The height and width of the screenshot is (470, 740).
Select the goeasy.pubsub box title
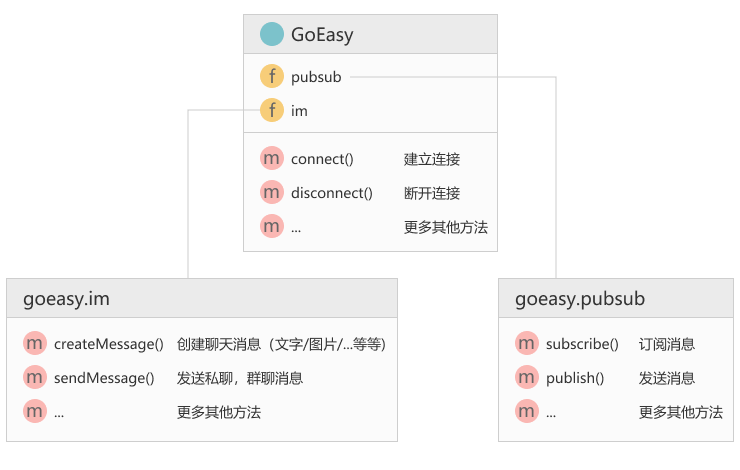pos(580,299)
